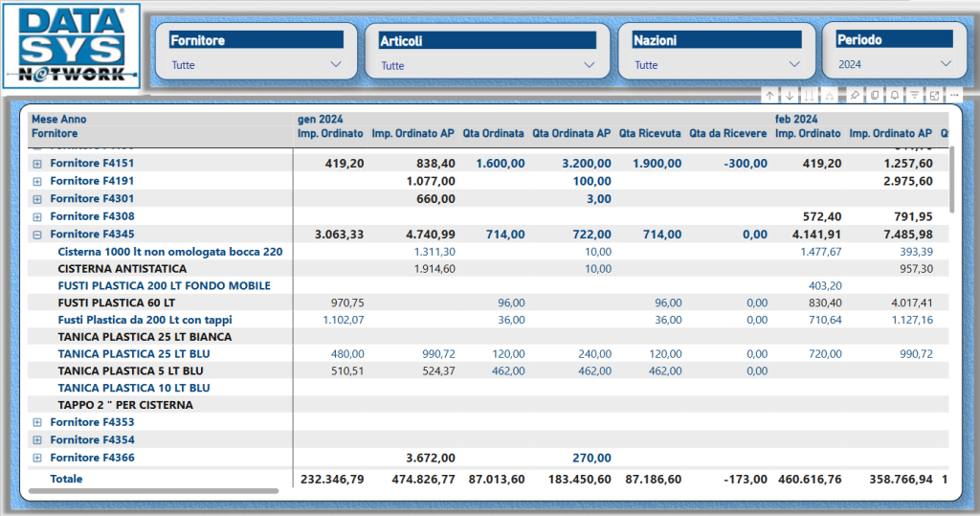Viewport: 980px width, 516px height.
Task: Expand the Fornitore F4151 row
Action: pyautogui.click(x=37, y=164)
